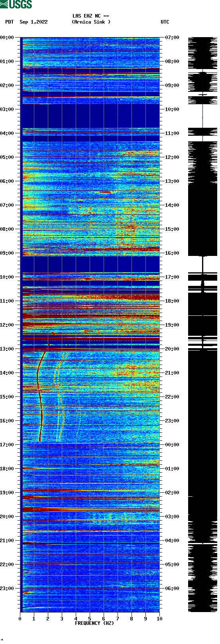The image size is (220, 644).
Task: Click the 13:00 PDT time label
Action: click(7, 349)
